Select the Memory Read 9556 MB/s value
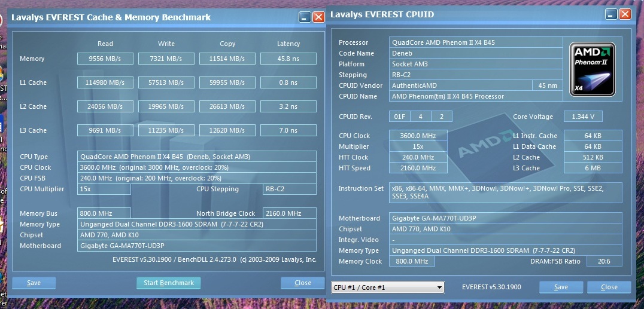The width and height of the screenshot is (644, 309). [105, 58]
